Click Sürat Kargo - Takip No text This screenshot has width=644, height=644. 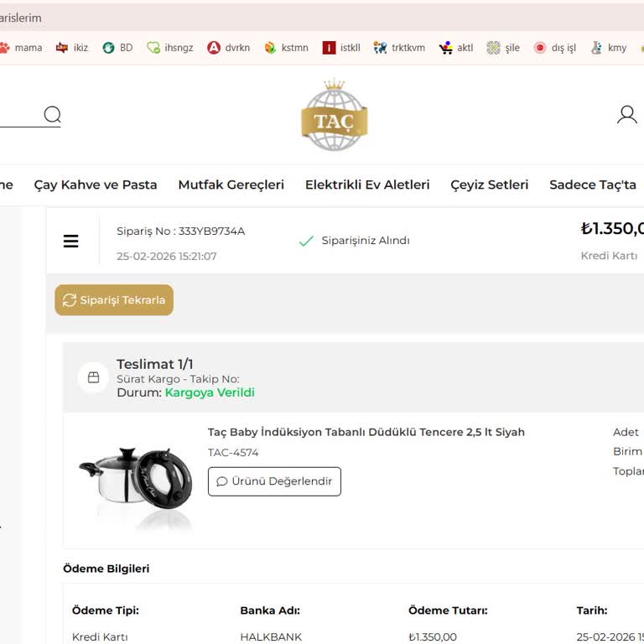[x=178, y=379]
